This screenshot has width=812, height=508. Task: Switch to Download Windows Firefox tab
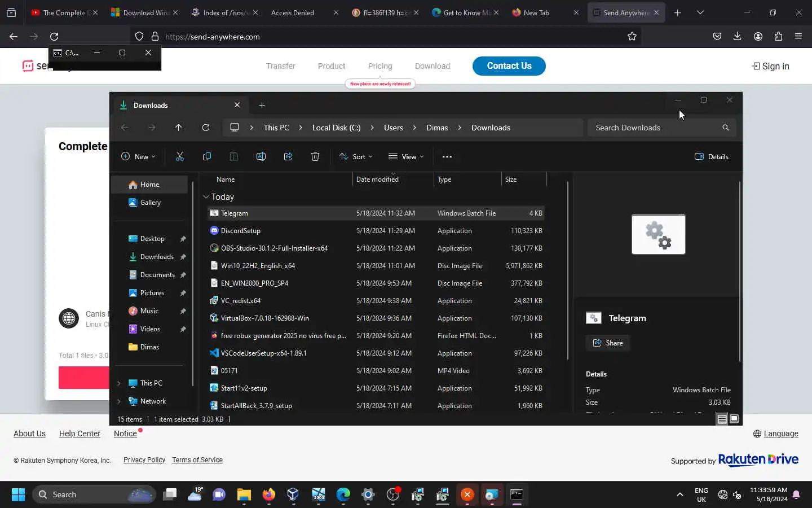coord(144,12)
